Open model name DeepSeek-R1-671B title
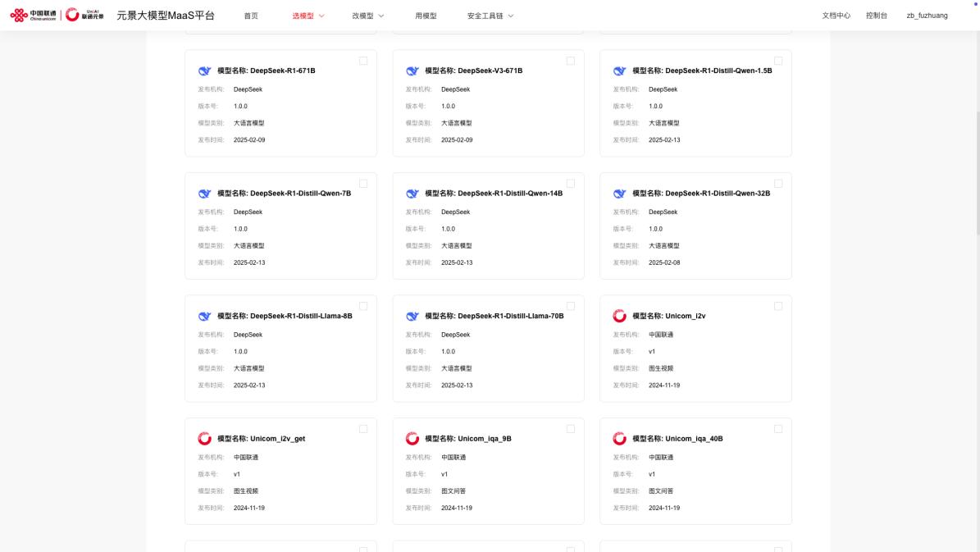 (x=267, y=71)
